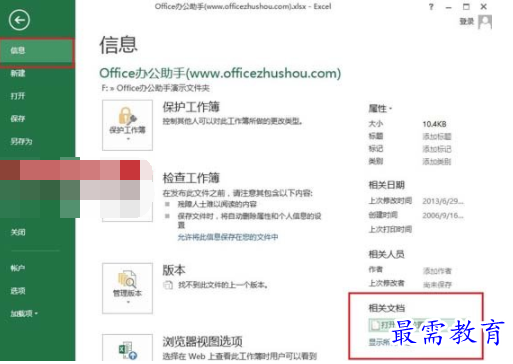This screenshot has height=364, width=513.
Task: Minimize the Excel window
Action: click(449, 7)
